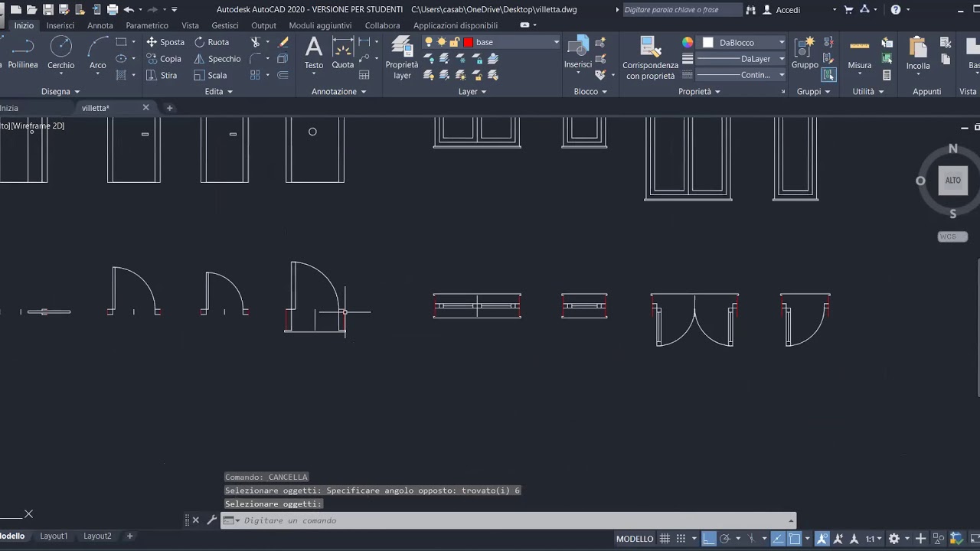
Task: Toggle snap mode dots in status bar
Action: click(x=681, y=539)
